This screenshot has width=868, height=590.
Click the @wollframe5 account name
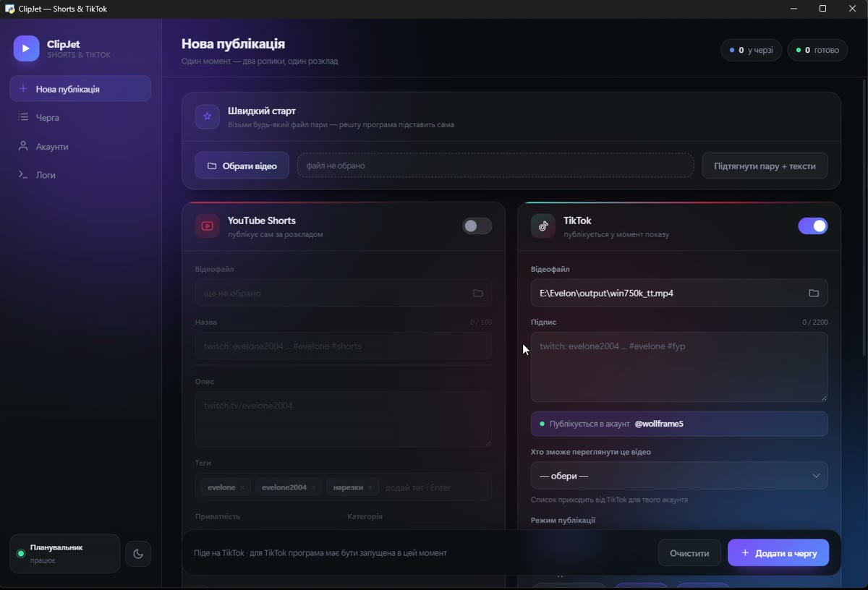659,424
